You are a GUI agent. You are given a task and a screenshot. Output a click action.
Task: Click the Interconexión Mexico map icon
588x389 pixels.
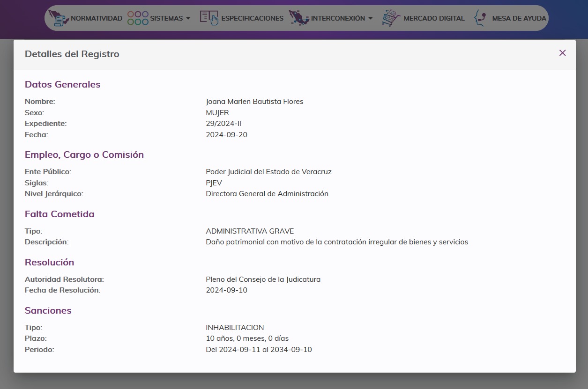[x=298, y=18]
